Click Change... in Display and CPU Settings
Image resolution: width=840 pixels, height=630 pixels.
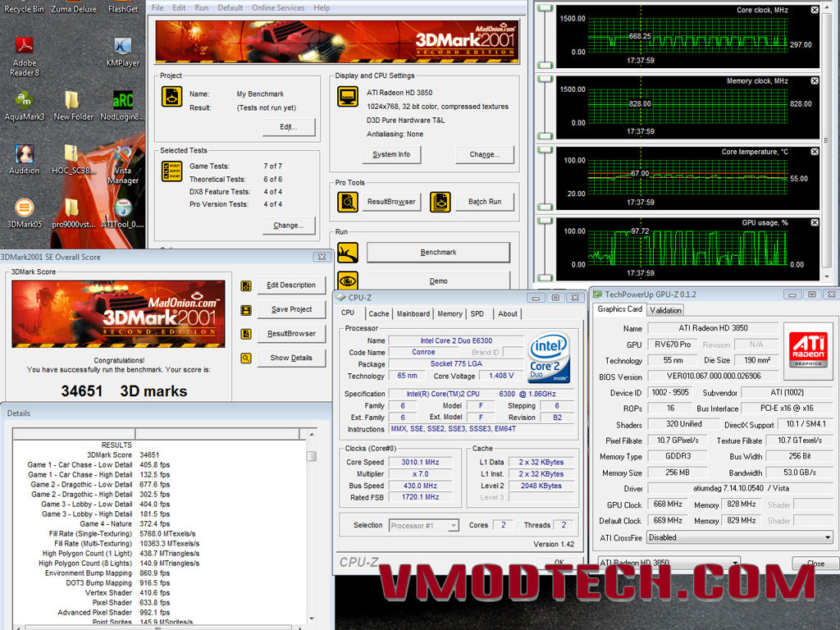[x=484, y=154]
